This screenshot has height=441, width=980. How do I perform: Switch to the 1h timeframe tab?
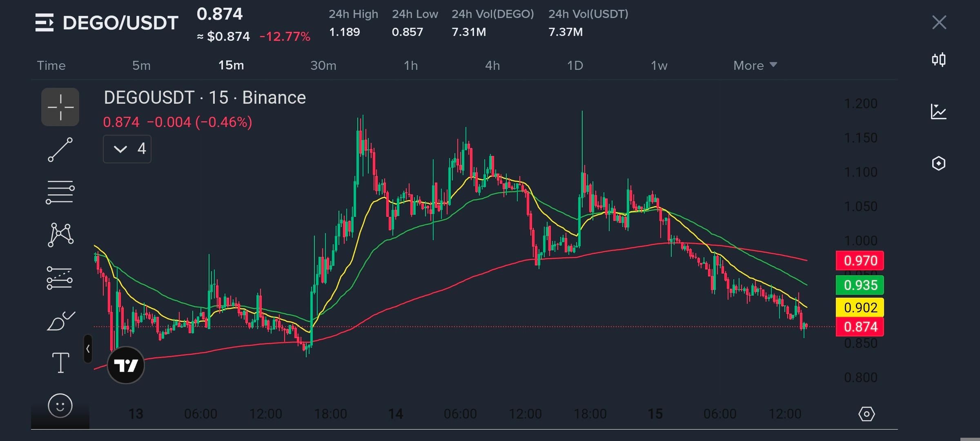(411, 65)
